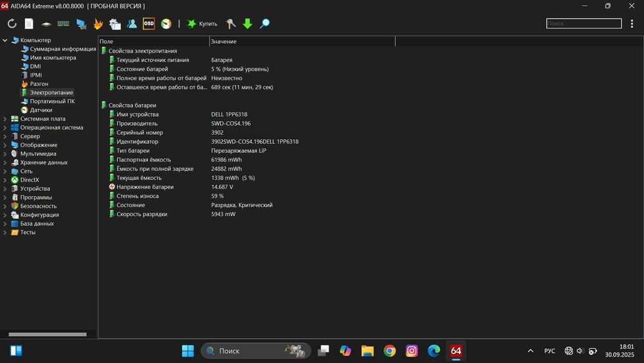The image size is (644, 363).
Task: Open the Датчики sensors item
Action: click(x=41, y=110)
